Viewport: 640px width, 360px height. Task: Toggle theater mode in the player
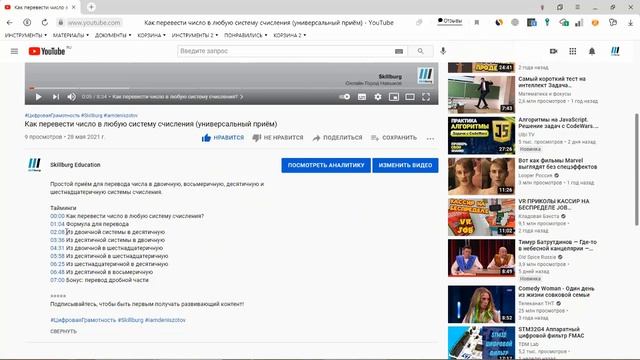[410, 97]
